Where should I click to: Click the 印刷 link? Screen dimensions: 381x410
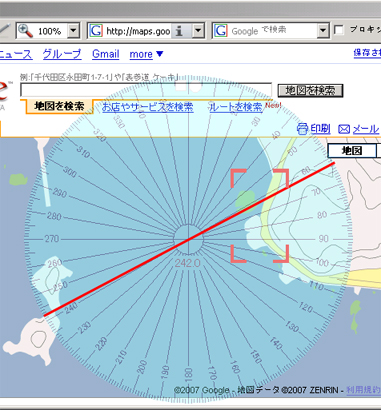click(x=320, y=129)
